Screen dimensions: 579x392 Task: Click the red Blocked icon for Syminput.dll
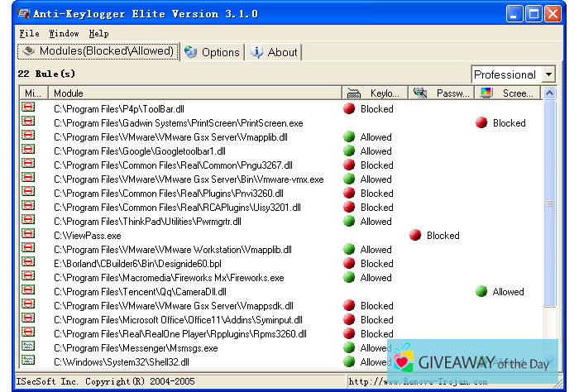pos(348,320)
